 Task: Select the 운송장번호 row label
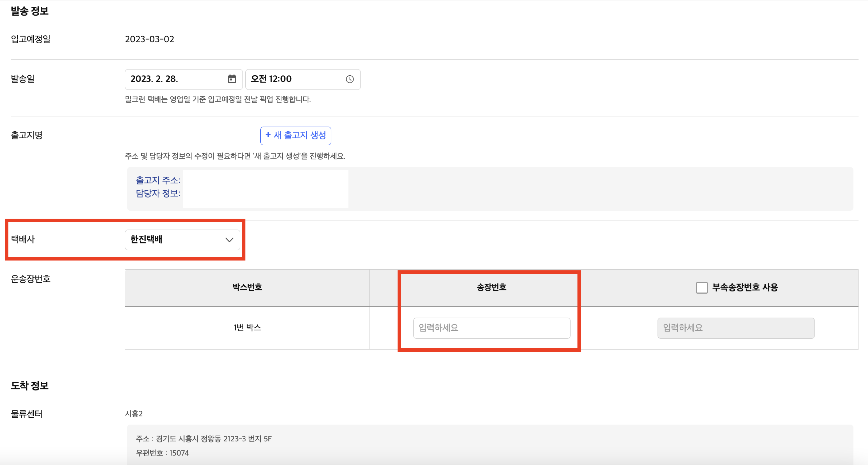31,279
